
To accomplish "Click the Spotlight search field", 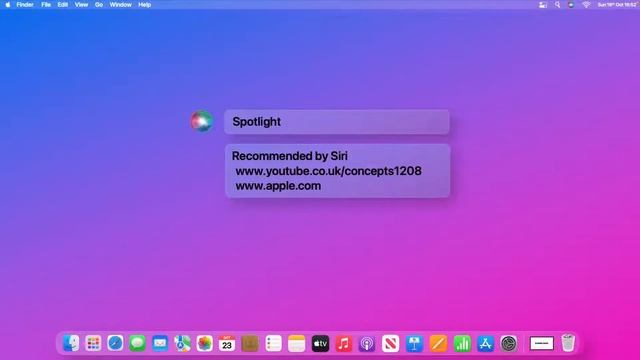I will coord(337,122).
